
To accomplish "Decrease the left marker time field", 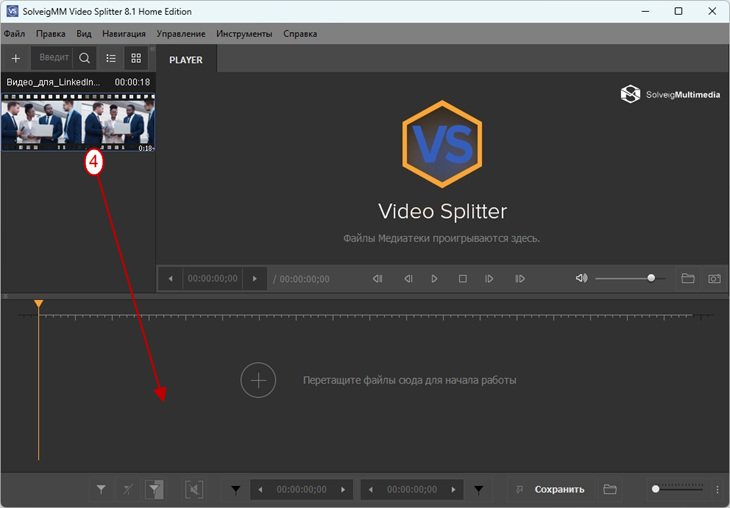I will [260, 489].
